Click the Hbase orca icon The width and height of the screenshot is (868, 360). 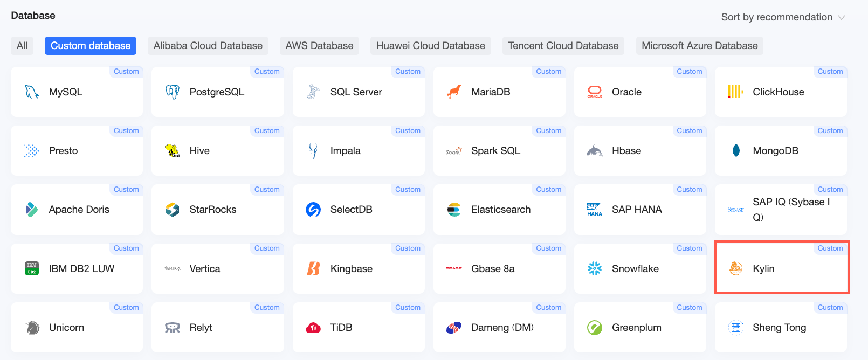[x=595, y=151]
